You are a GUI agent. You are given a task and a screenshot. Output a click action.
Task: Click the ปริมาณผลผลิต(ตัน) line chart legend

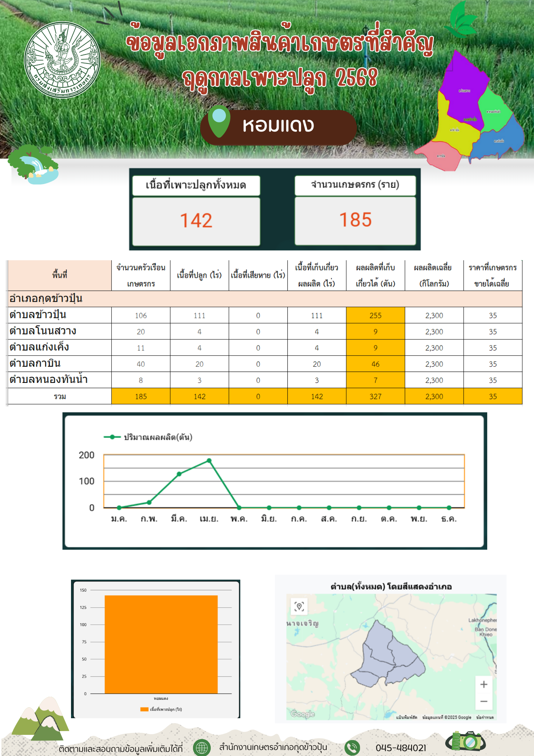tap(148, 437)
